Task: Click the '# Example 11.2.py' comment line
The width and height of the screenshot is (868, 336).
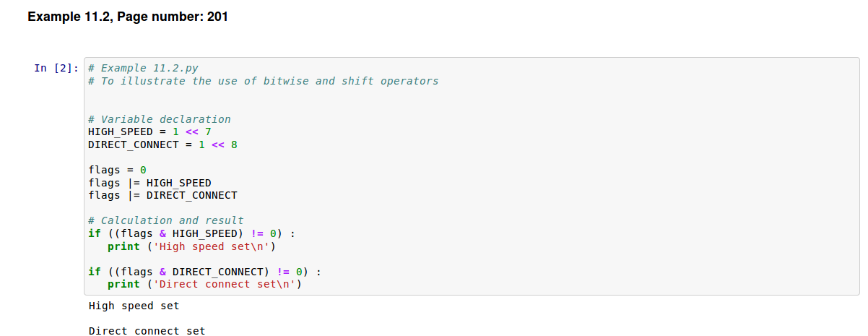Action: pyautogui.click(x=143, y=68)
